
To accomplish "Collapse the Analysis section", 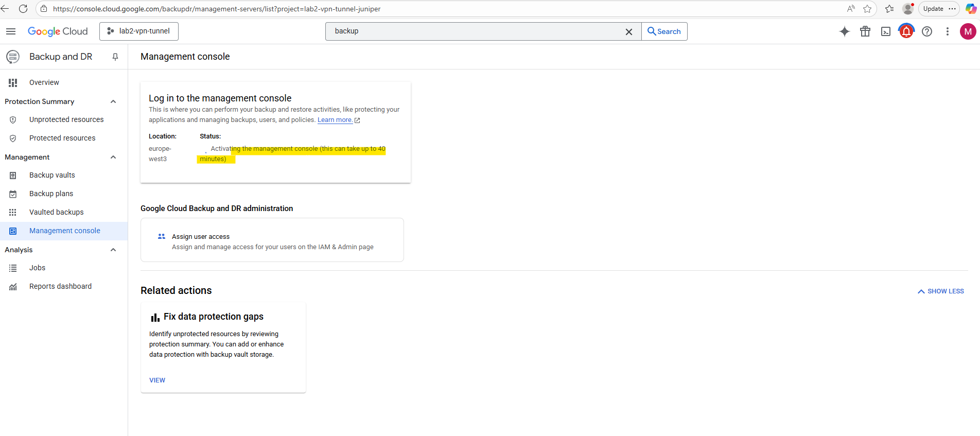I will (113, 250).
